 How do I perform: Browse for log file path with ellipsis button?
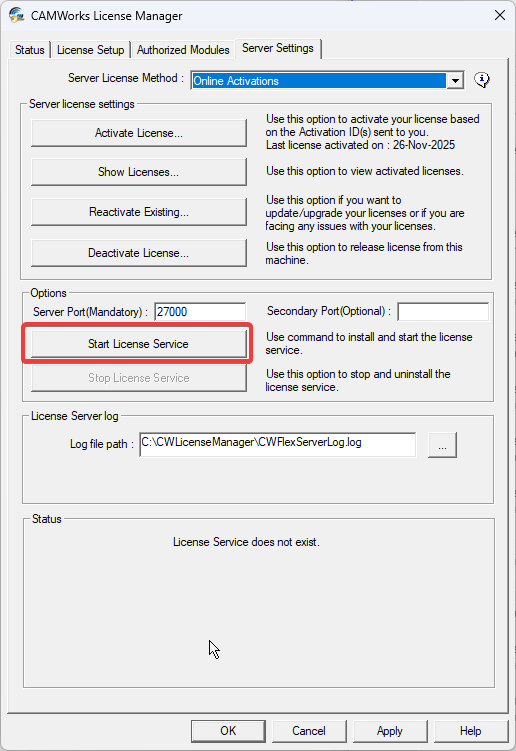442,445
